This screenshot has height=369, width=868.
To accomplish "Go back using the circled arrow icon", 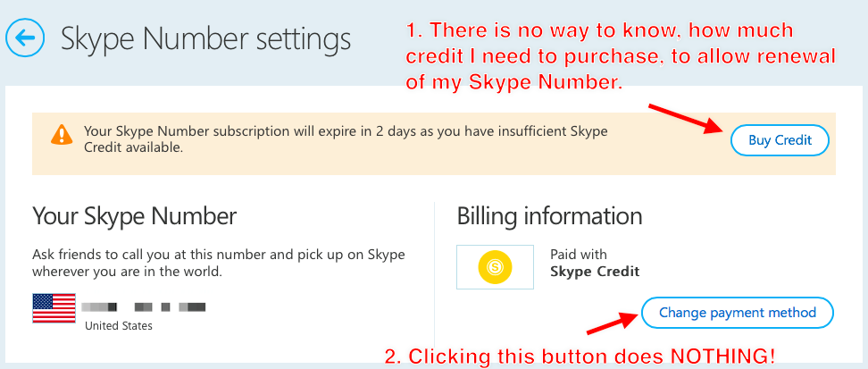I will coord(25,38).
